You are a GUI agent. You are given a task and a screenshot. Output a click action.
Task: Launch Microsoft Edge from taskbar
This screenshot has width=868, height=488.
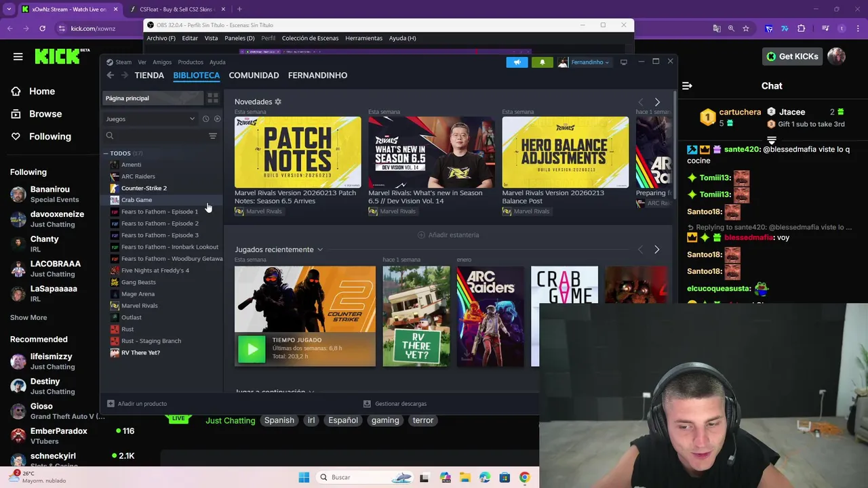point(485,478)
